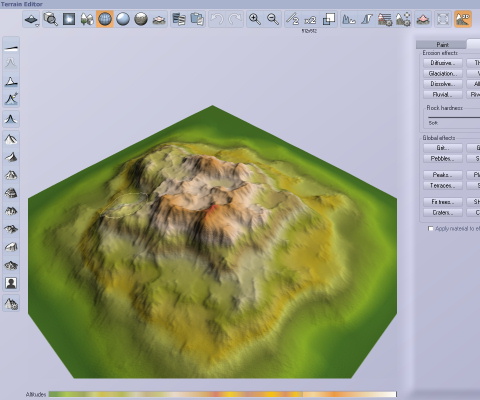Click the altitude filter curve icon
The image size is (480, 400).
point(367,19)
